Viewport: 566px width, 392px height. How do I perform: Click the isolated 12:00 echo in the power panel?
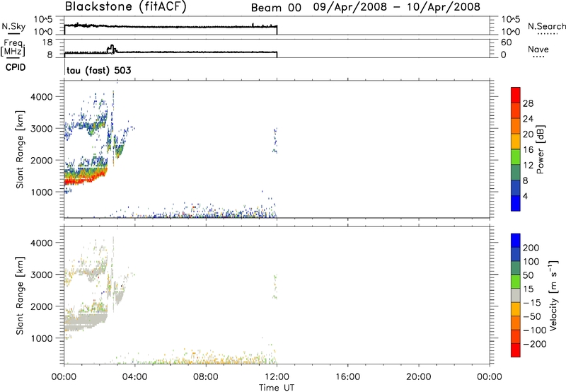275,141
